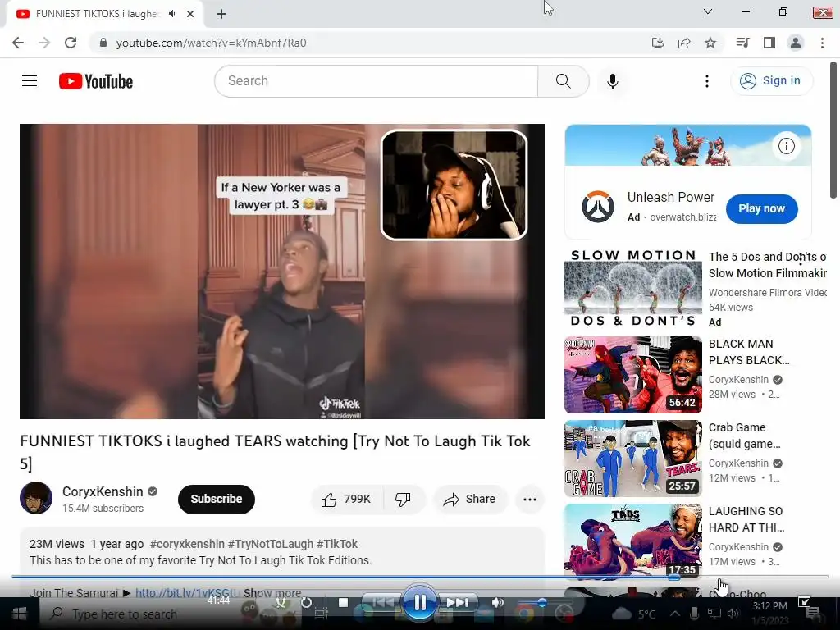The height and width of the screenshot is (630, 840).
Task: Expand the description with Show more
Action: coord(272,593)
